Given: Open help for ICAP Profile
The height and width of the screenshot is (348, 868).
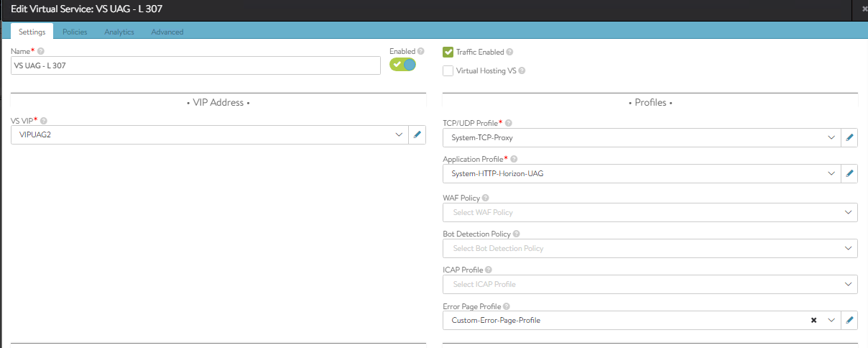Looking at the screenshot, I should coord(489,270).
